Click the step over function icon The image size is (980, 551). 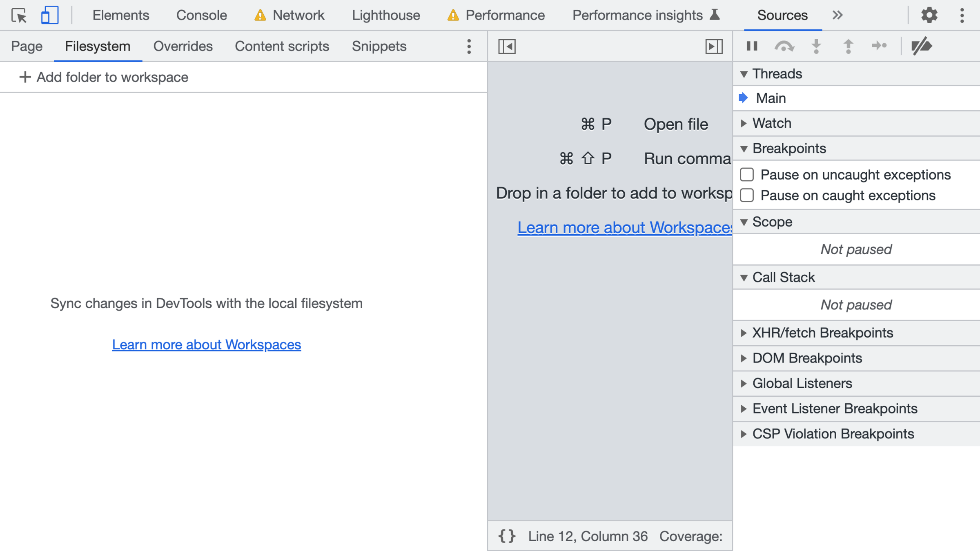click(784, 46)
